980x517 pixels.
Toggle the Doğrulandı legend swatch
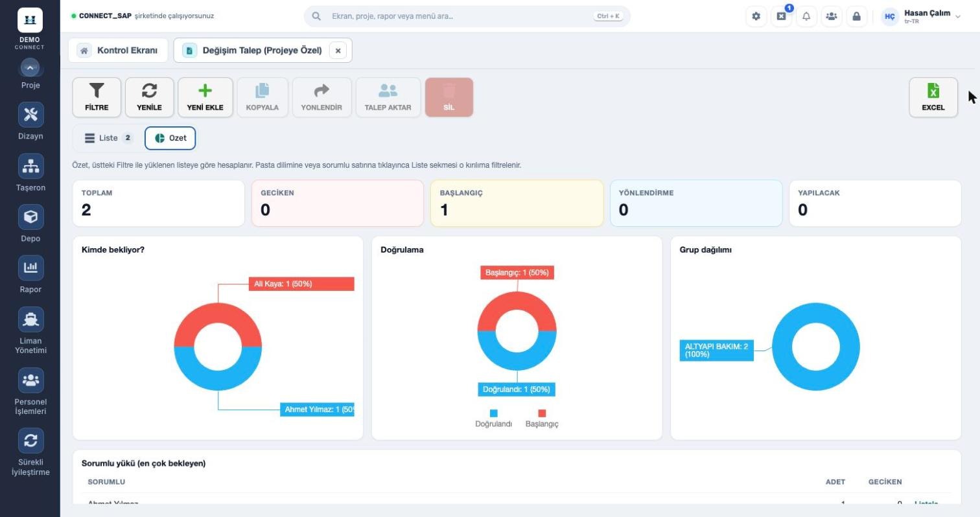point(494,413)
